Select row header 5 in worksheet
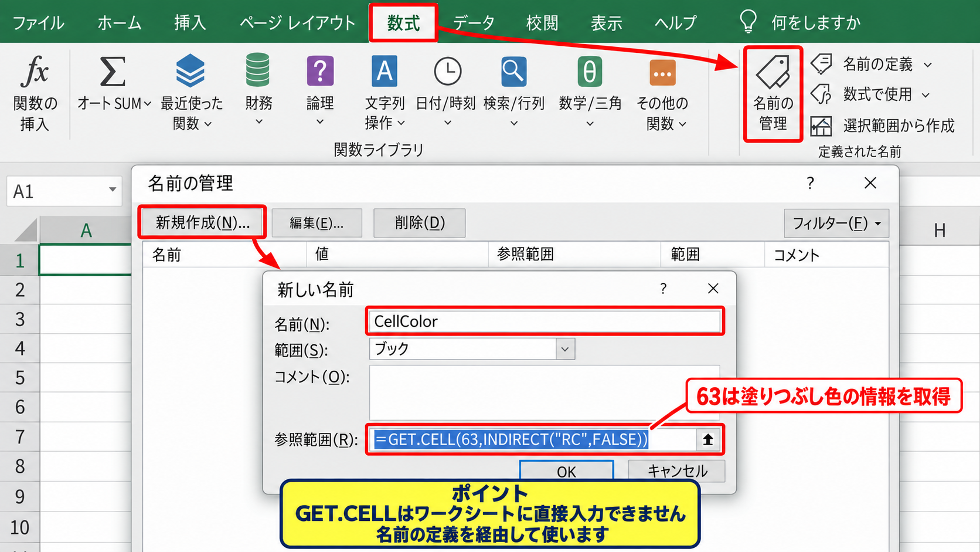This screenshot has height=552, width=980. tap(20, 377)
